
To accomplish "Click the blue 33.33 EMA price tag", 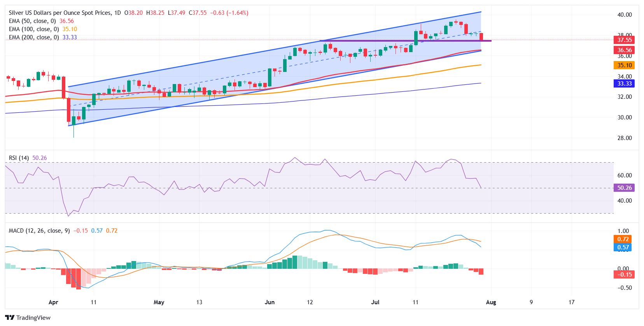I will (623, 83).
